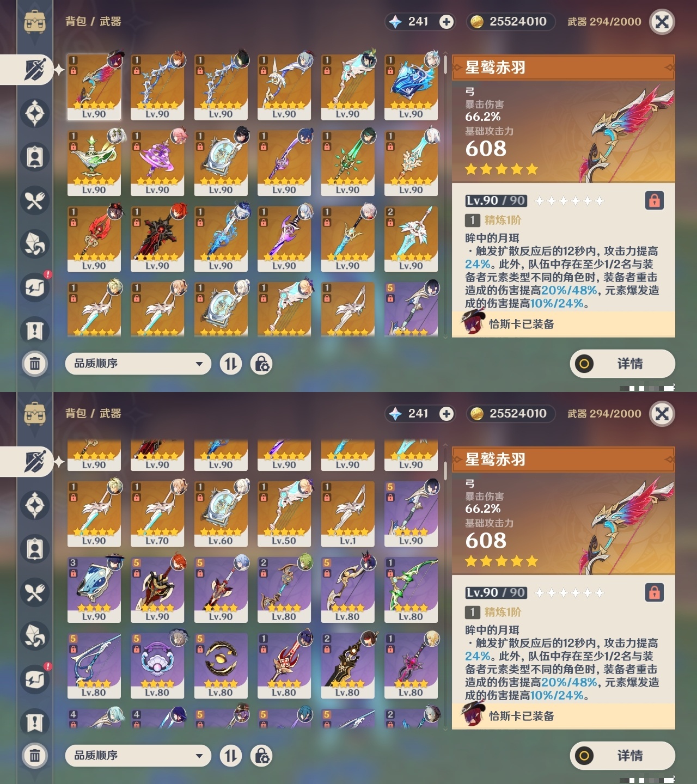697x784 pixels.
Task: Open the quest items category in lower sidebar
Action: [x=35, y=723]
